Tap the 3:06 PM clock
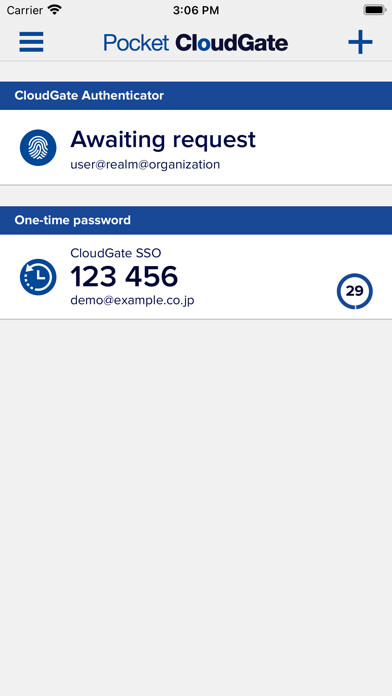The image size is (392, 696). (x=196, y=10)
